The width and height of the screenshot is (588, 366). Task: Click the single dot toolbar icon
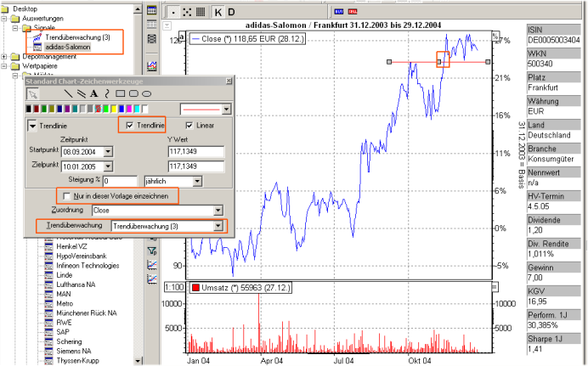tap(173, 13)
